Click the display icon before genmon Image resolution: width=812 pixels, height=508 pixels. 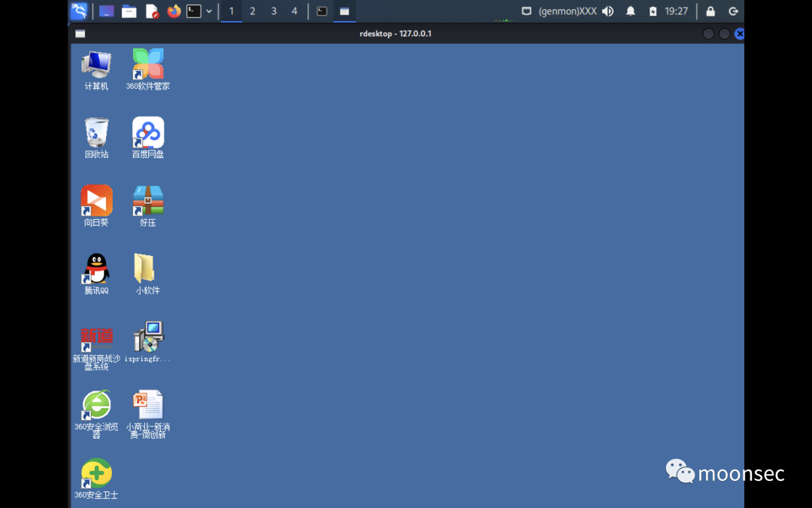coord(526,11)
